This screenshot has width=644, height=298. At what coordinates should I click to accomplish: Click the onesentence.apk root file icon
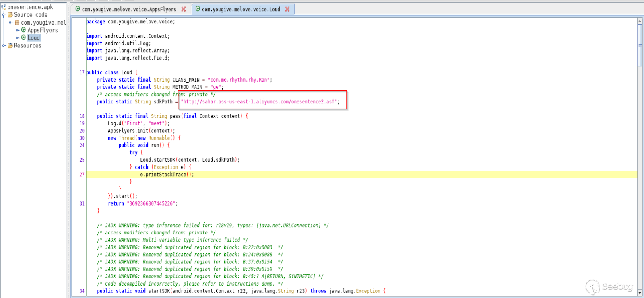click(3, 7)
